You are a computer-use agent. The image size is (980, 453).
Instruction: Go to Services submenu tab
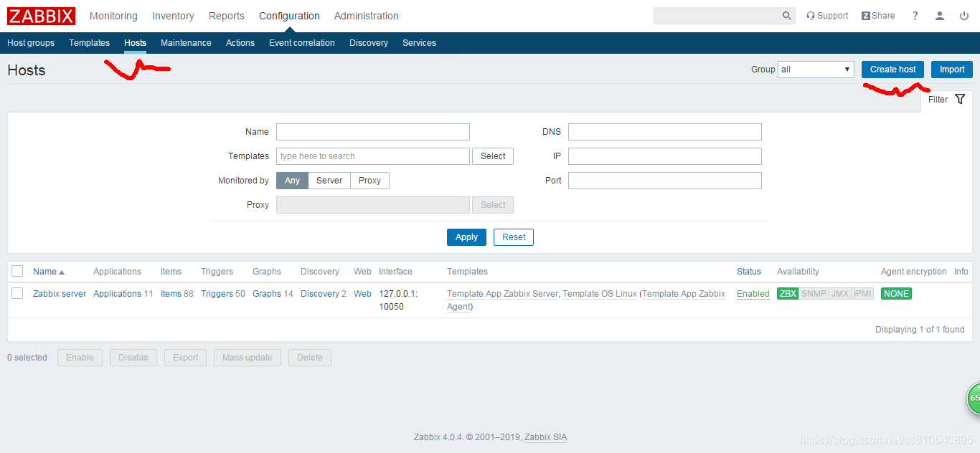point(419,43)
